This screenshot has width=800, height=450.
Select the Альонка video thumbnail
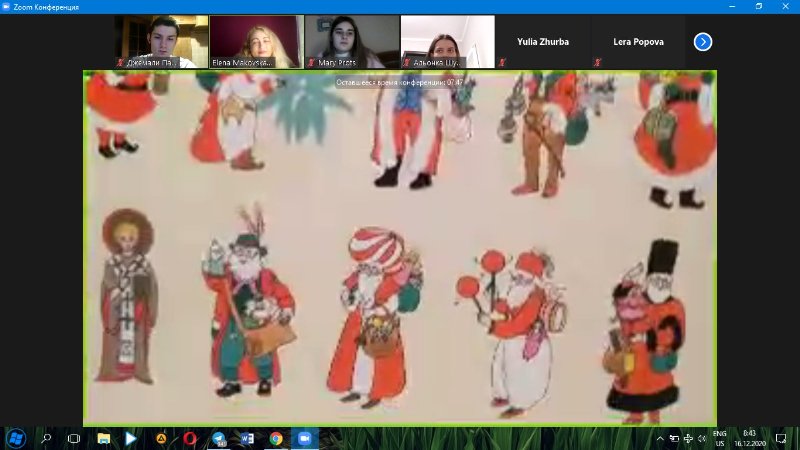[447, 41]
